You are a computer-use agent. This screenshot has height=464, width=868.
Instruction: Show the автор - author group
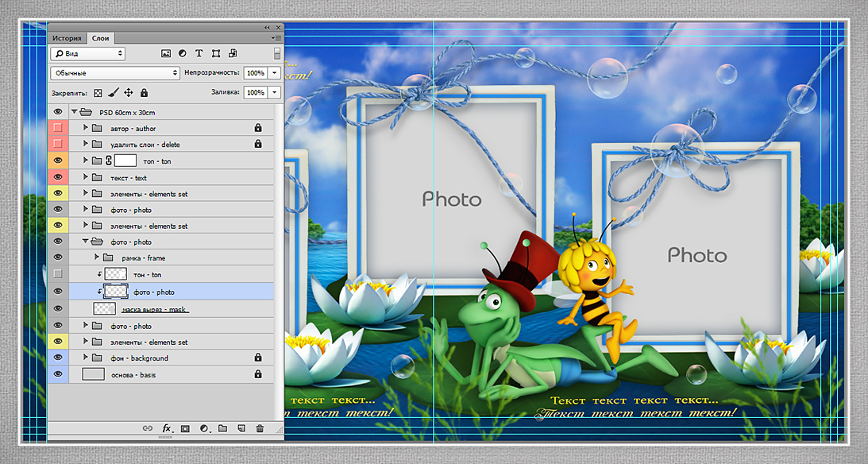click(x=57, y=128)
